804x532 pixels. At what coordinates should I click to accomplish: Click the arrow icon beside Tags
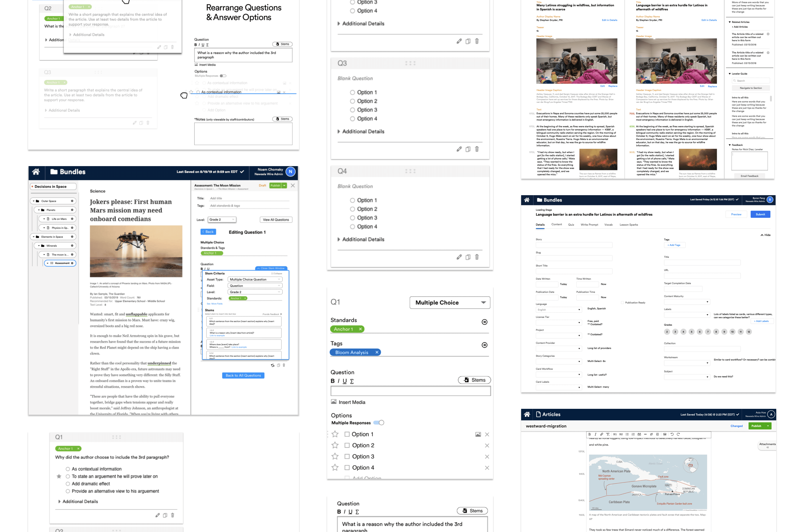[x=484, y=345]
